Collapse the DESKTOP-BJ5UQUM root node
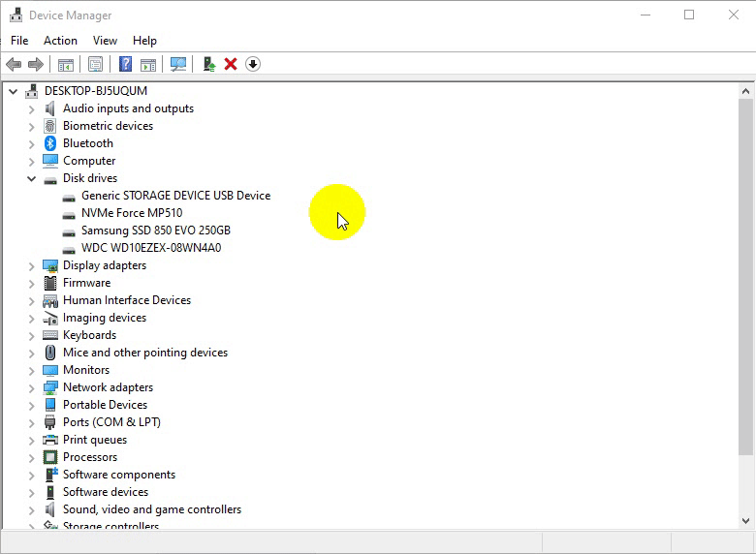 pyautogui.click(x=13, y=91)
